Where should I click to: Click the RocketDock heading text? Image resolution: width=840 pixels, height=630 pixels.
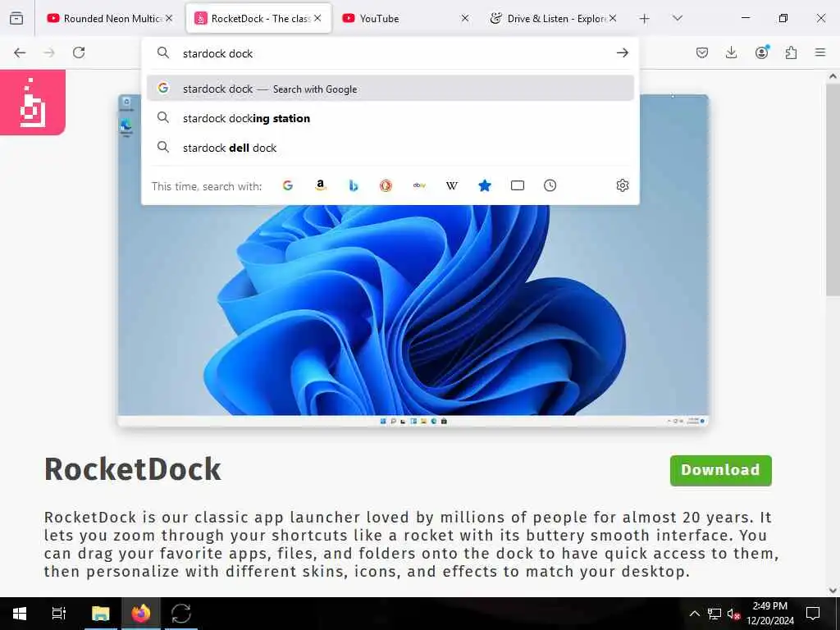[132, 469]
